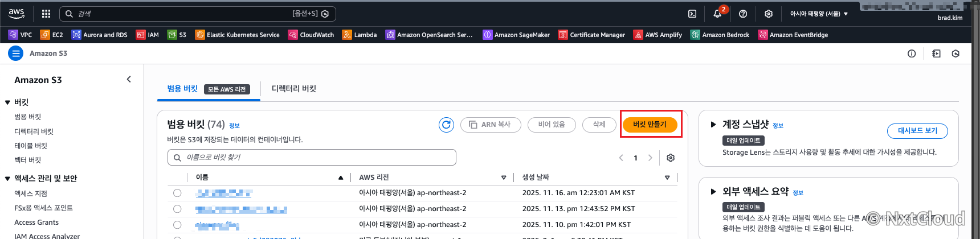The width and height of the screenshot is (980, 239).
Task: Click the 비어 있음 button
Action: (x=552, y=124)
